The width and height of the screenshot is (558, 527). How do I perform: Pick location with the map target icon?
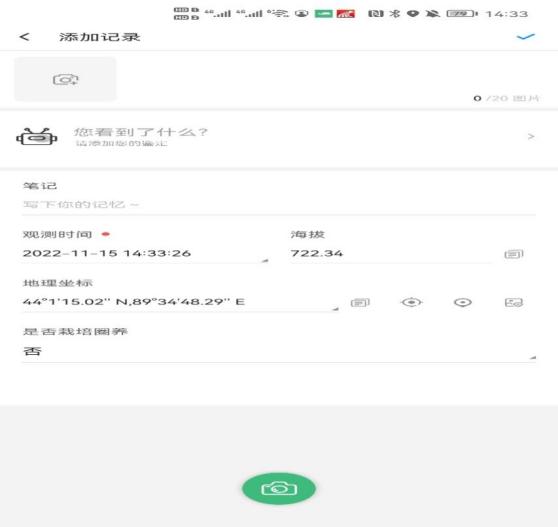coord(463,302)
